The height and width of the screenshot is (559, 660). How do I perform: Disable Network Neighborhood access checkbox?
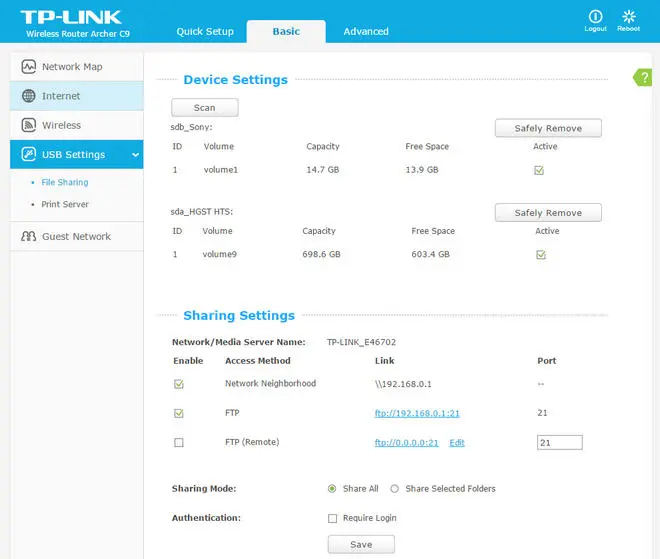click(x=179, y=384)
